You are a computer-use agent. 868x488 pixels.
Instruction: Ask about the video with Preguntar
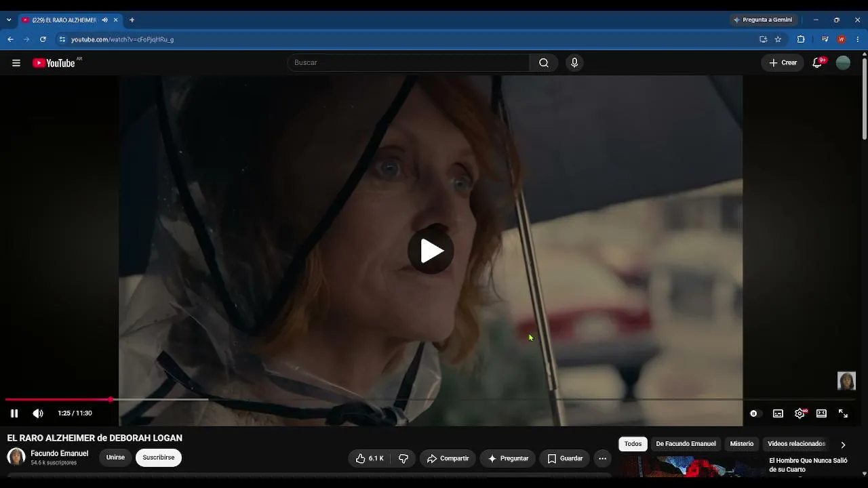(x=508, y=459)
